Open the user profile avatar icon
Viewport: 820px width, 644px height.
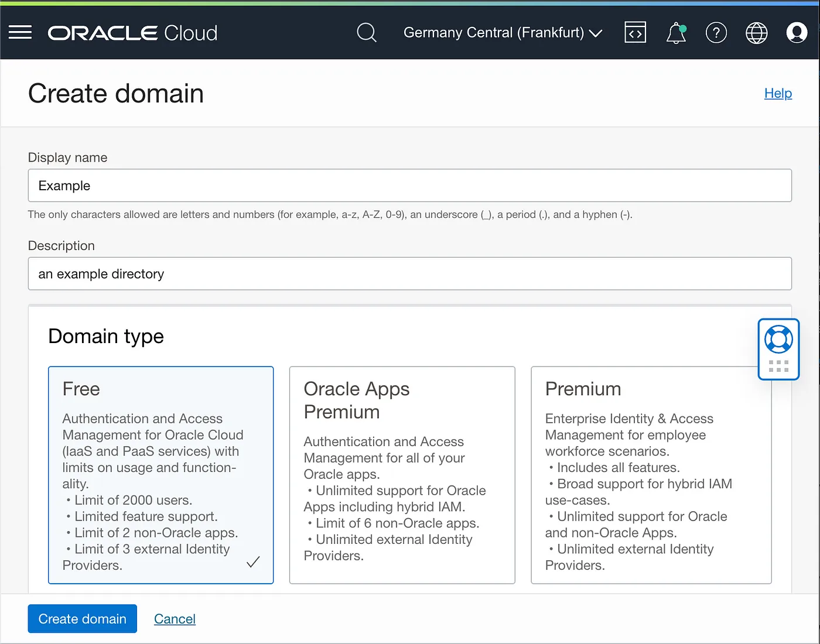point(797,32)
